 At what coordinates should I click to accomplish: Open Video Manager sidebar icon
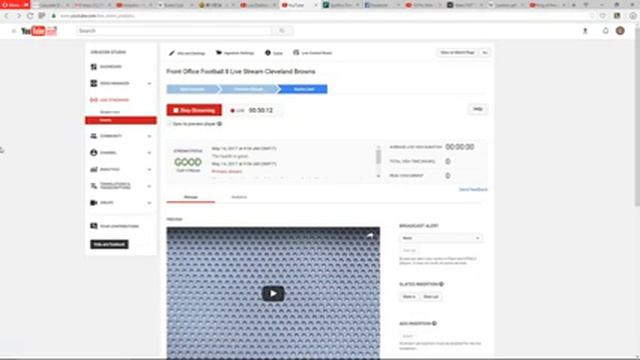(x=94, y=83)
